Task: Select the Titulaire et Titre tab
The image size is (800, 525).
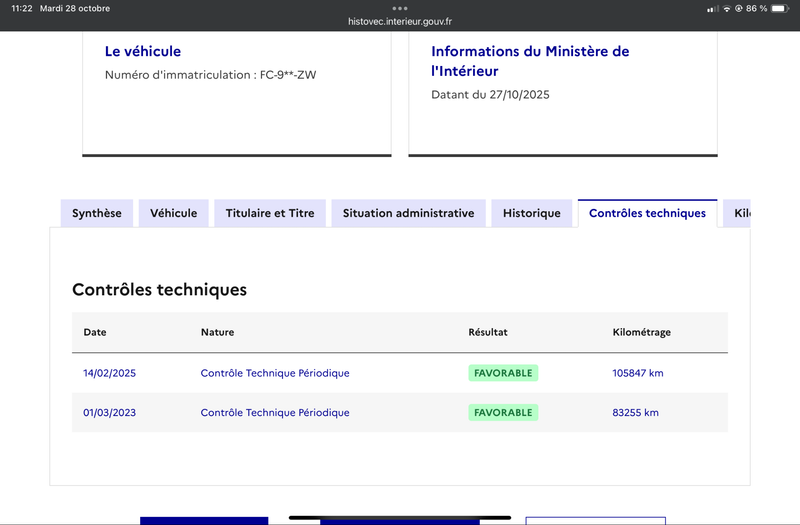Action: (x=270, y=213)
